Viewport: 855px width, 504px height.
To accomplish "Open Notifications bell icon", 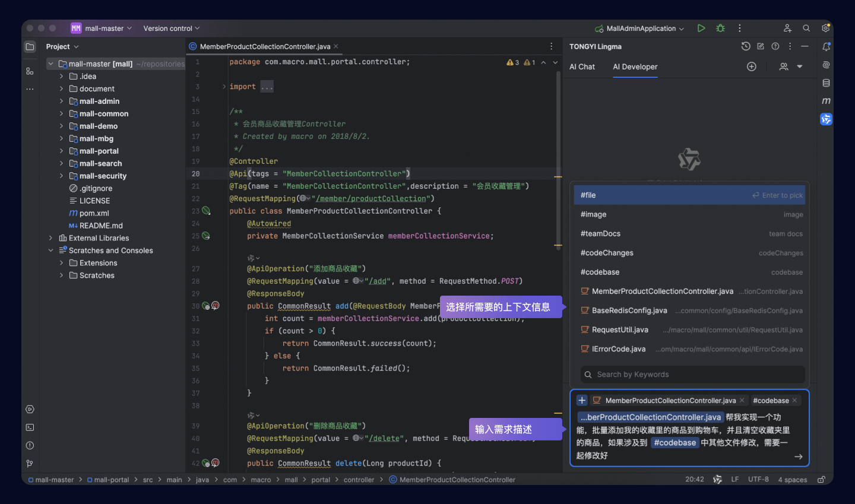I will (x=826, y=46).
